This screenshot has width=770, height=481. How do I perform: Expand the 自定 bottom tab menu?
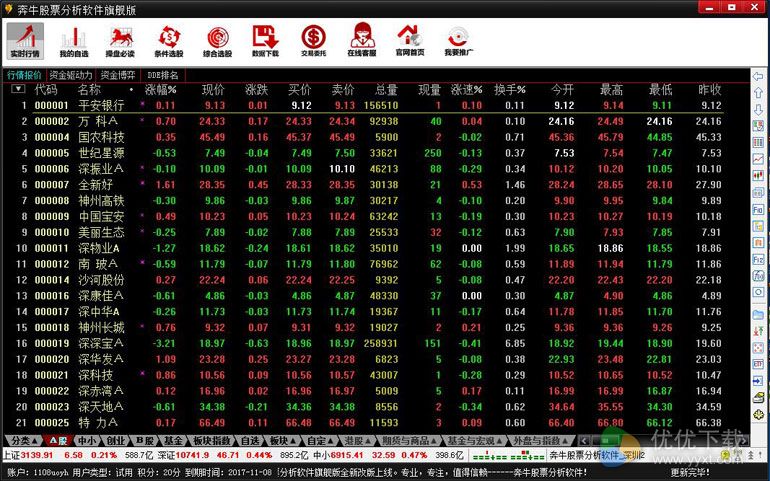click(320, 441)
